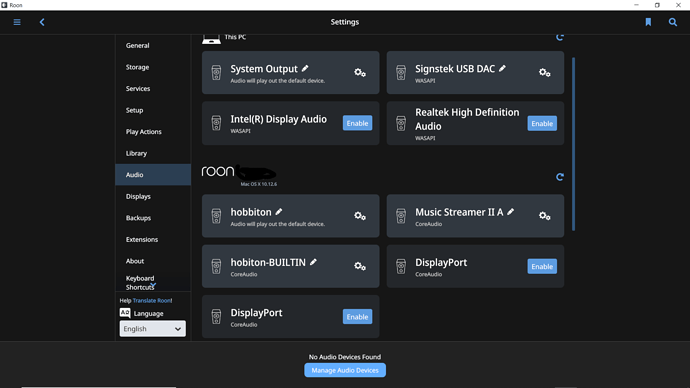Click speaker icon of System Output
The width and height of the screenshot is (690, 388).
coord(216,73)
